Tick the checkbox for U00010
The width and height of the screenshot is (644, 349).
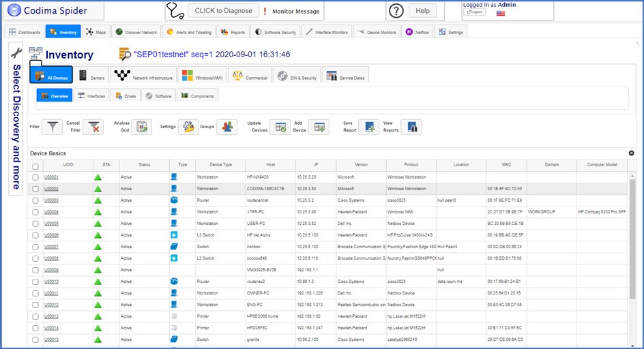[35, 282]
